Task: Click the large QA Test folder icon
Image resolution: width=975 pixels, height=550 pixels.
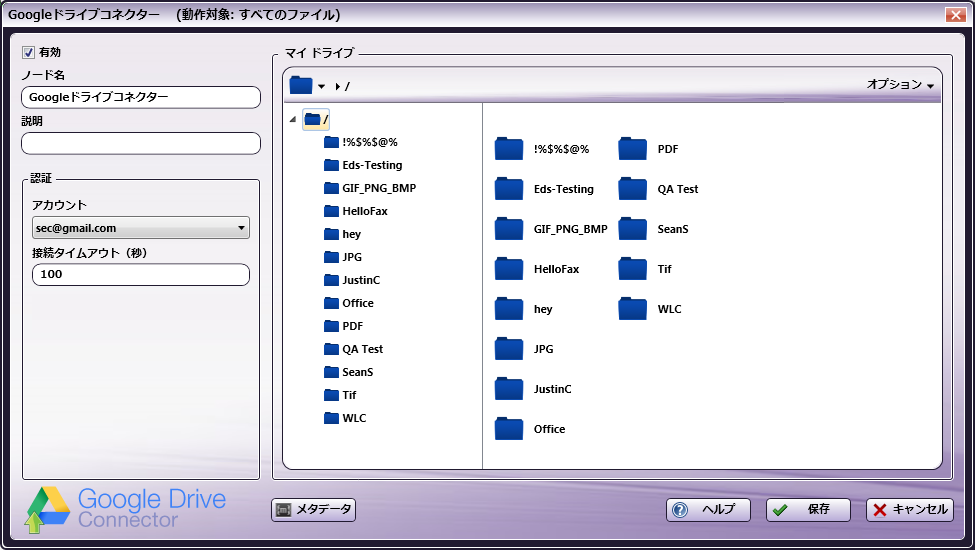Action: [x=632, y=188]
